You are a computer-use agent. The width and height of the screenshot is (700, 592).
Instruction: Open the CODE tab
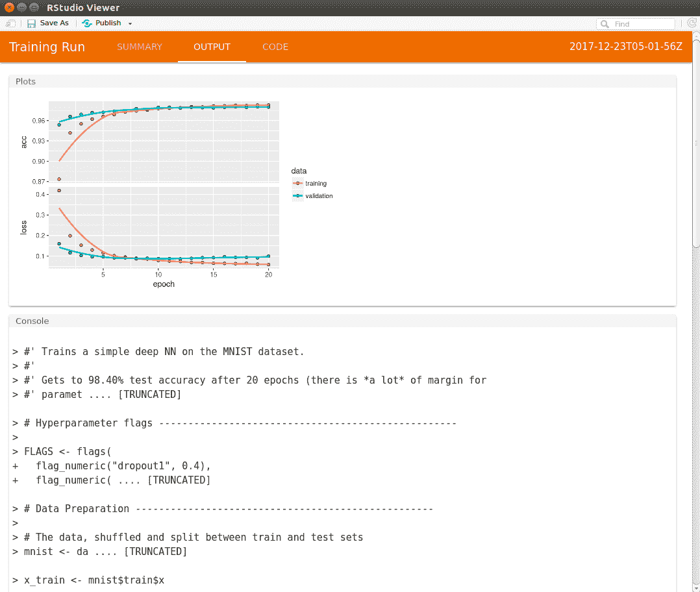pos(275,47)
